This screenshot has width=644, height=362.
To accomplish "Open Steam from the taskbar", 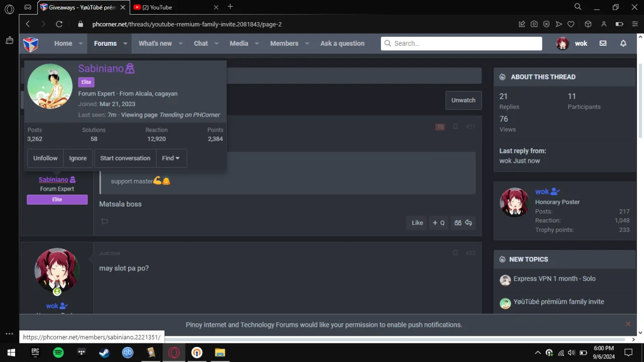I will click(104, 352).
